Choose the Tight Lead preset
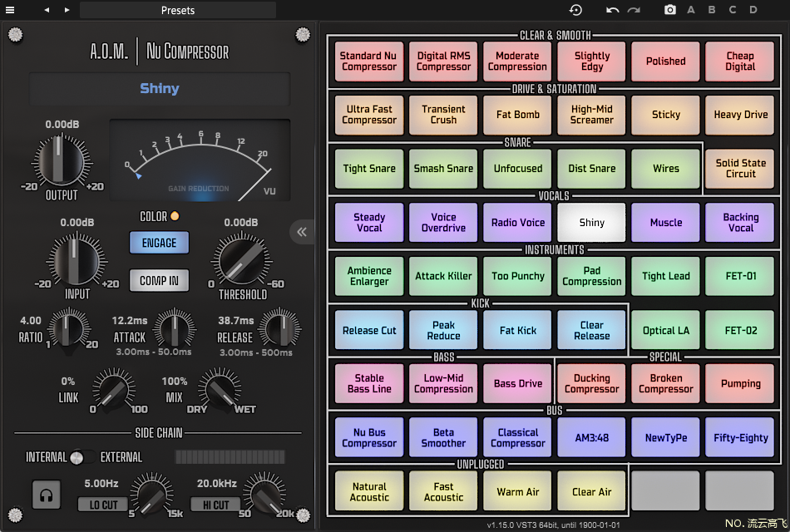 pyautogui.click(x=666, y=276)
